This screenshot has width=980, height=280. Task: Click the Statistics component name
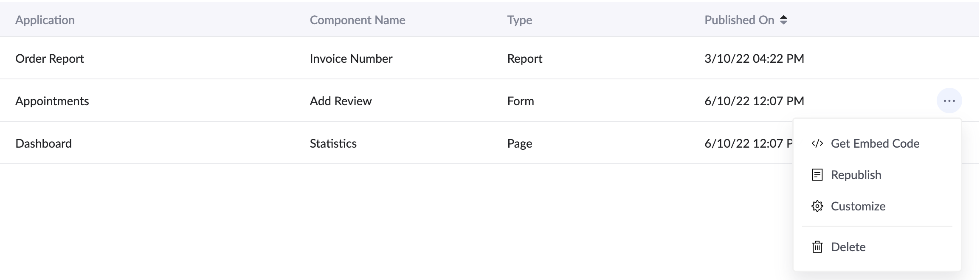[x=333, y=143]
